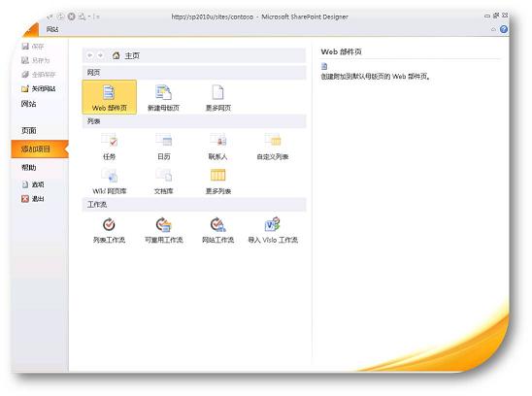Switch to the 网站 ribbon tab
This screenshot has width=532, height=396.
pos(52,29)
